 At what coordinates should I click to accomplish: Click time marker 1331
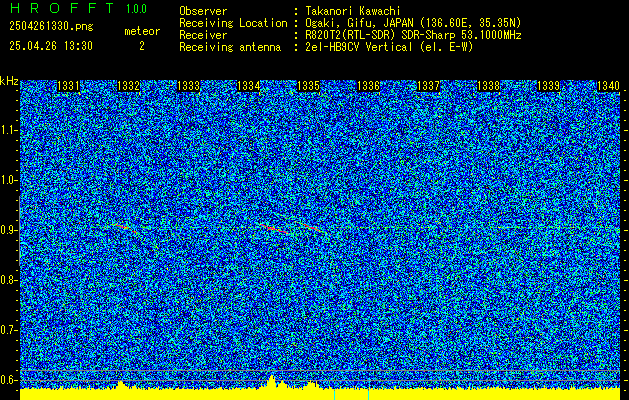point(68,86)
